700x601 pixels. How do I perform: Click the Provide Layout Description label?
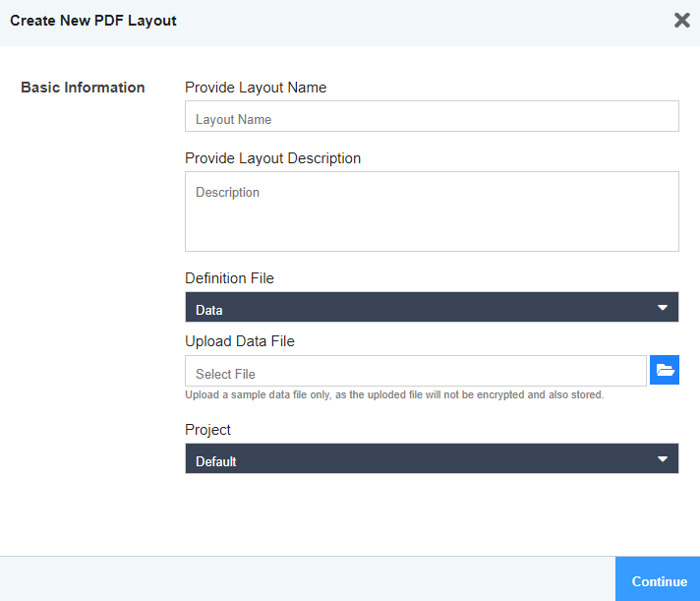(272, 158)
